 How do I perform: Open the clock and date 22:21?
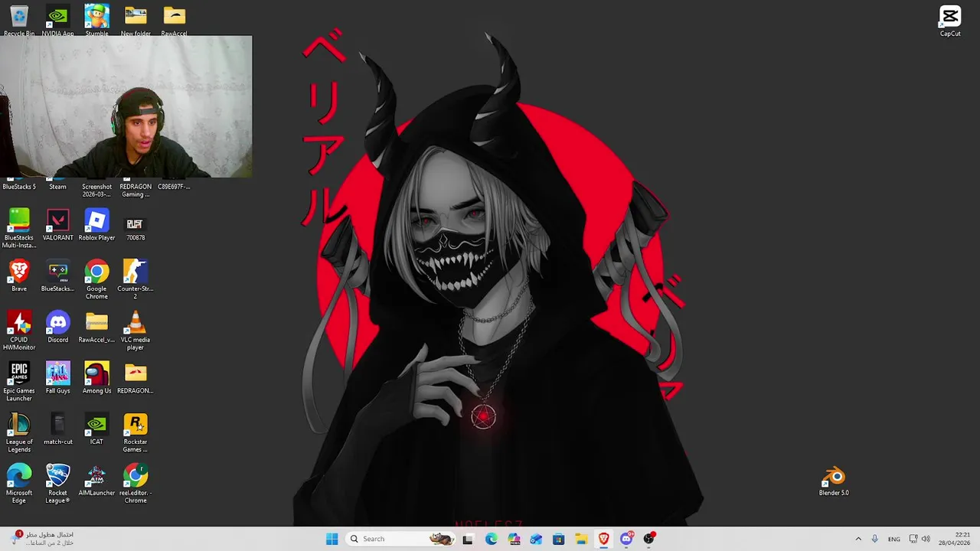click(x=956, y=539)
